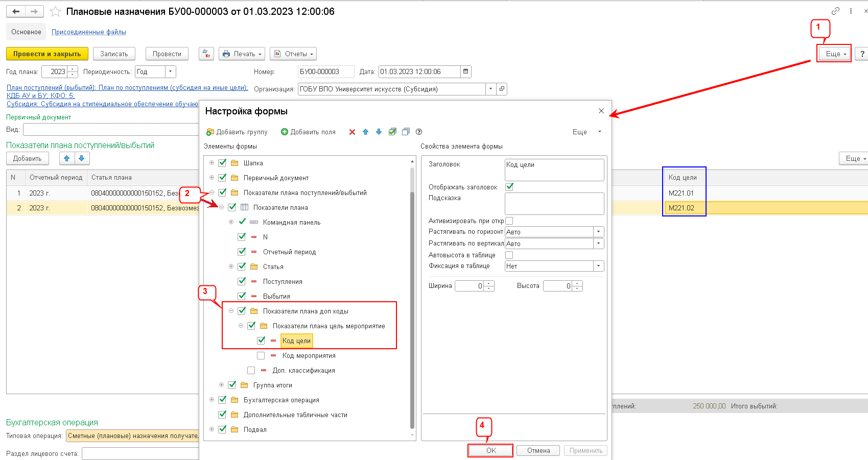Toggle checkbox for Выбытия element
Screen dimensions: 868x460
coord(242,296)
